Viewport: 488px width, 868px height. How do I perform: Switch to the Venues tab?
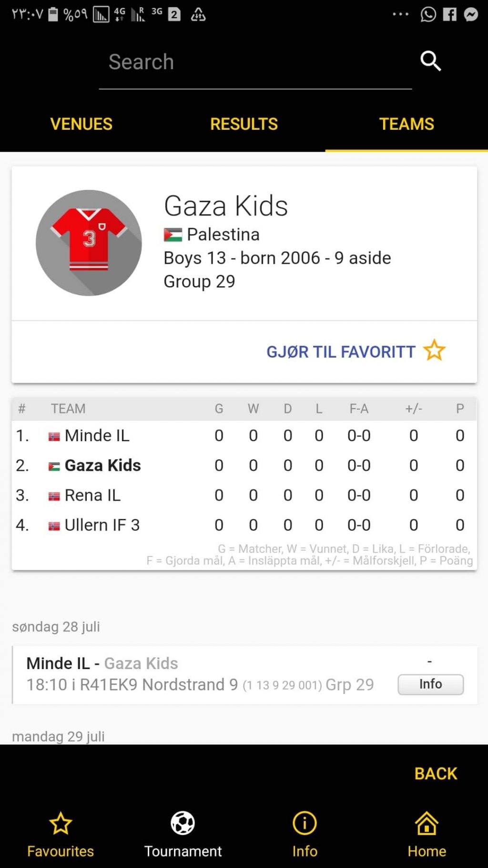(x=81, y=124)
